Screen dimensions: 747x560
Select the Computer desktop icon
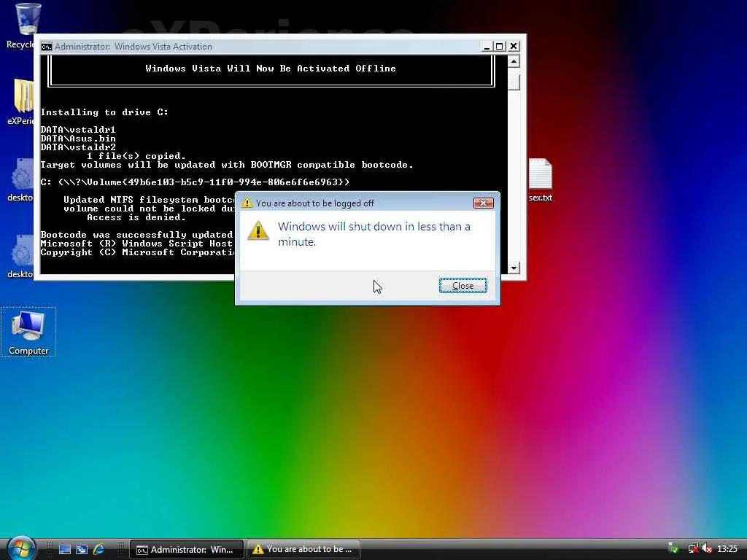tap(28, 332)
